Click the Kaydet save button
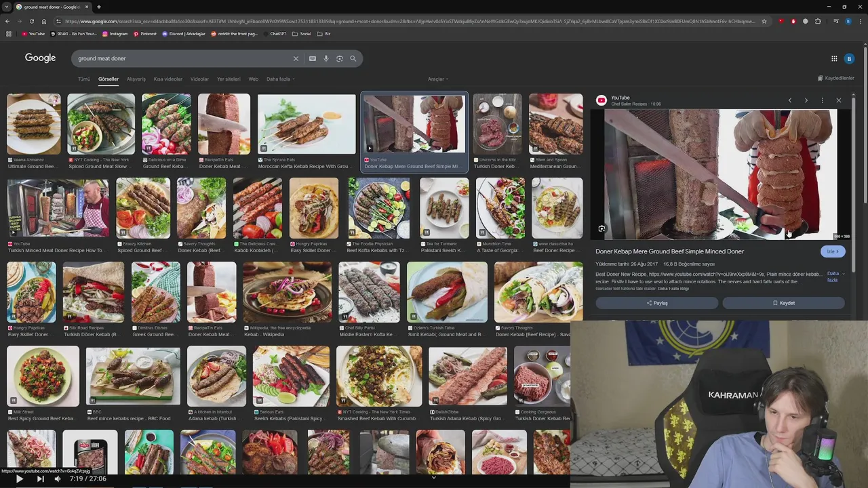 783,303
